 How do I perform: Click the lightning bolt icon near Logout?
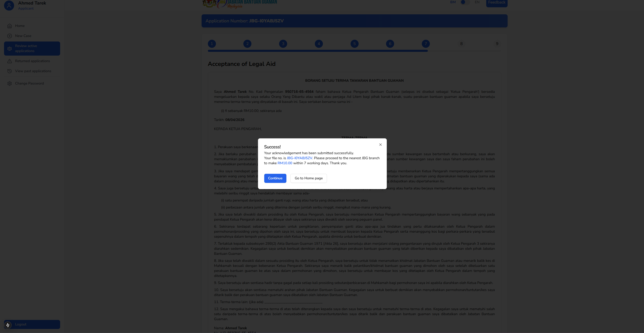(8, 325)
